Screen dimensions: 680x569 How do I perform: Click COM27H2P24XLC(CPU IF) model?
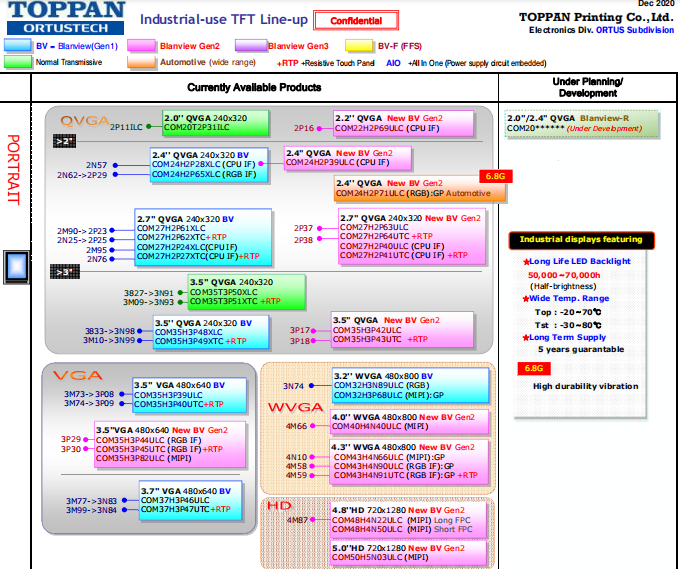pyautogui.click(x=187, y=247)
